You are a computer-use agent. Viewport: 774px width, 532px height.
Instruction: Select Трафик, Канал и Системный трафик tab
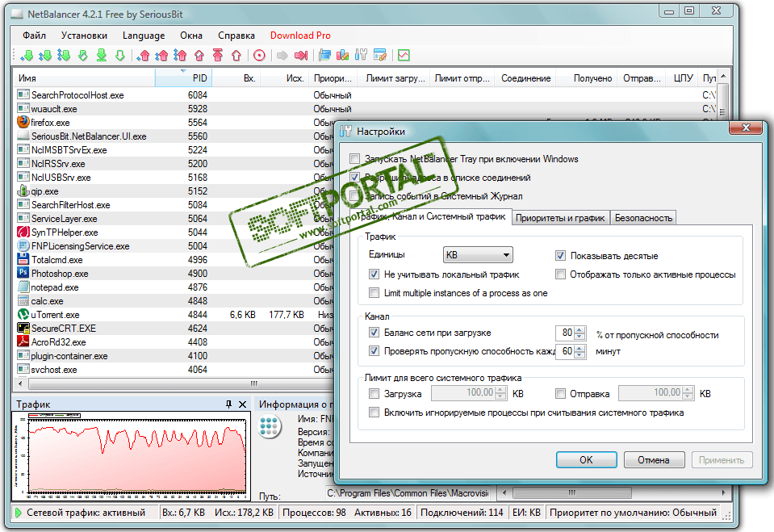click(430, 216)
